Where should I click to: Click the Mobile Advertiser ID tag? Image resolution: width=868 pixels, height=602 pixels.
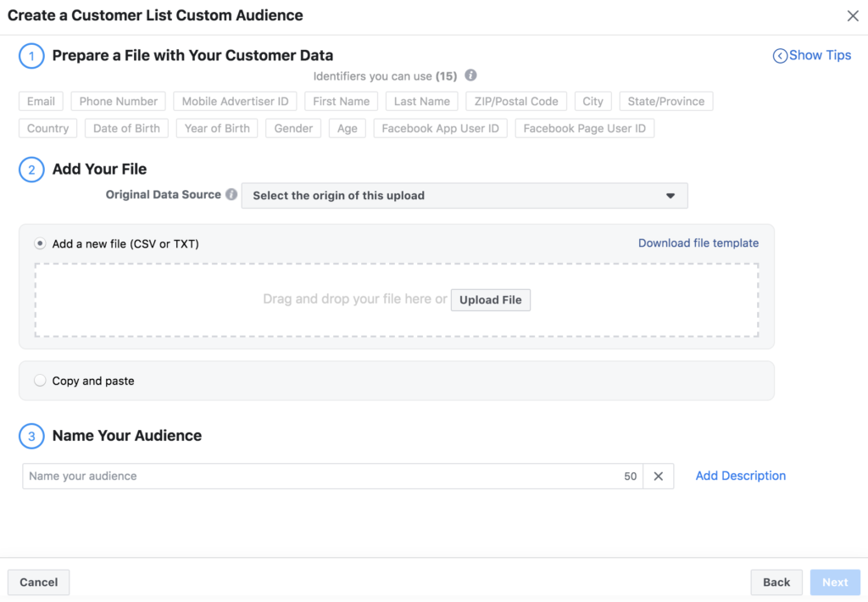236,102
